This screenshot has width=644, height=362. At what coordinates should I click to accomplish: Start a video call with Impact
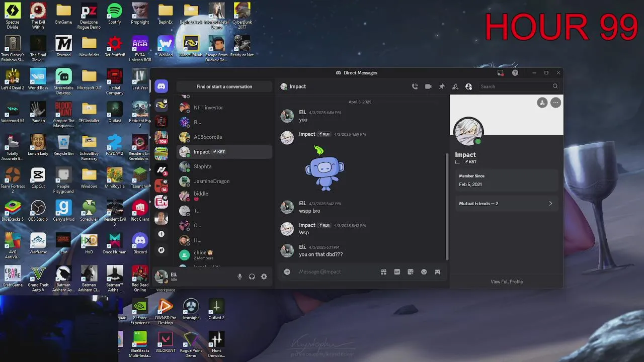click(428, 86)
